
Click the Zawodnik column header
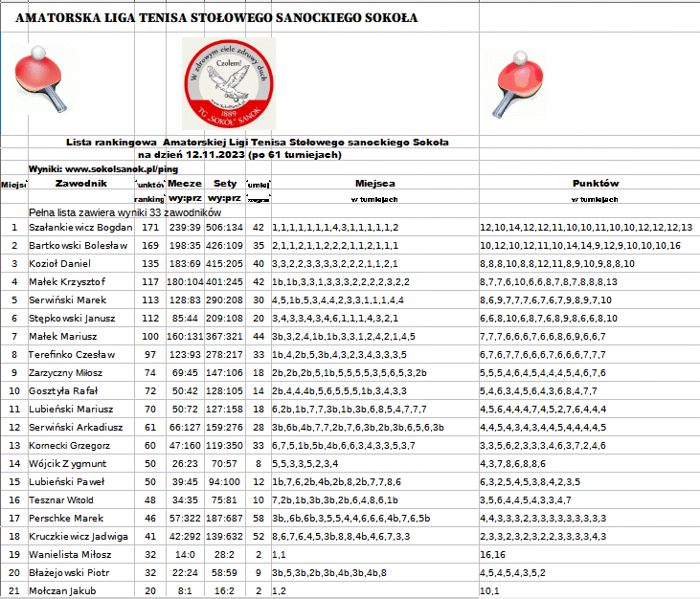pos(81,184)
